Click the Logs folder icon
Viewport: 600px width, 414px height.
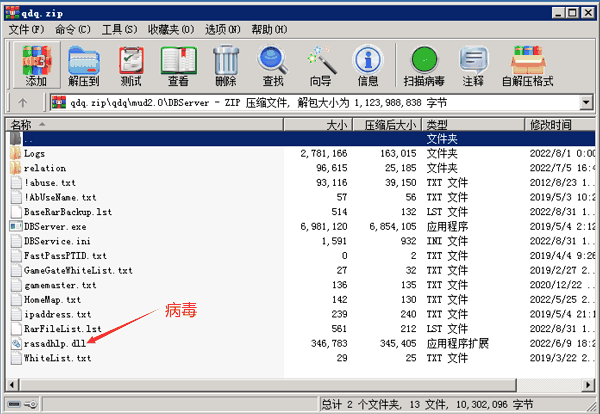pos(16,153)
